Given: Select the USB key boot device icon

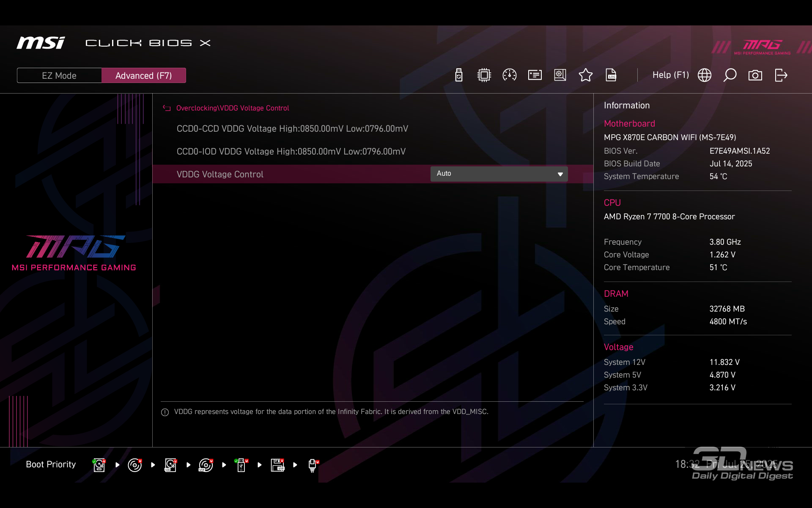Looking at the screenshot, I should pos(241,465).
